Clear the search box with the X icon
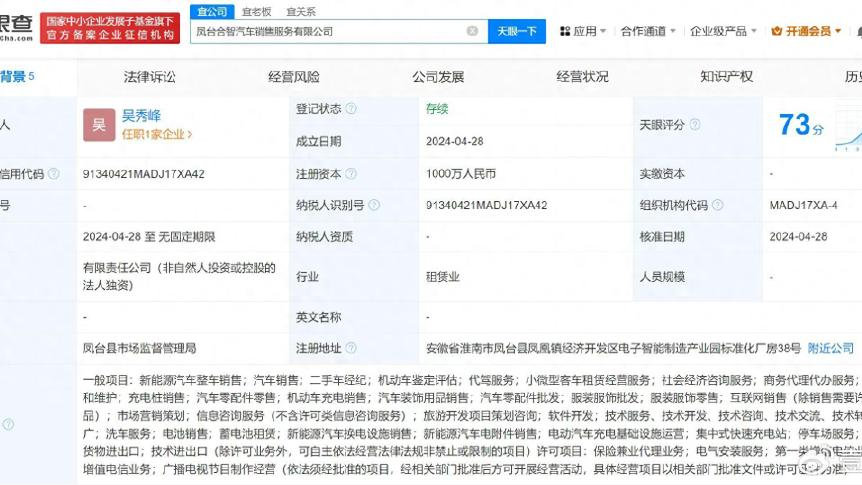Viewport: 862px width, 485px height. click(x=472, y=31)
